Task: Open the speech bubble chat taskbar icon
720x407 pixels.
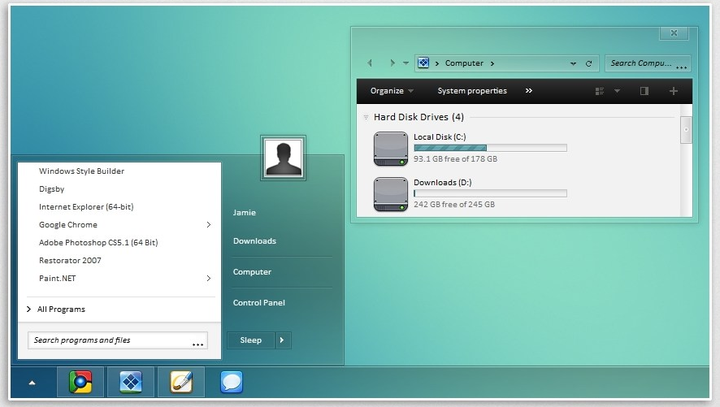Action: click(231, 382)
